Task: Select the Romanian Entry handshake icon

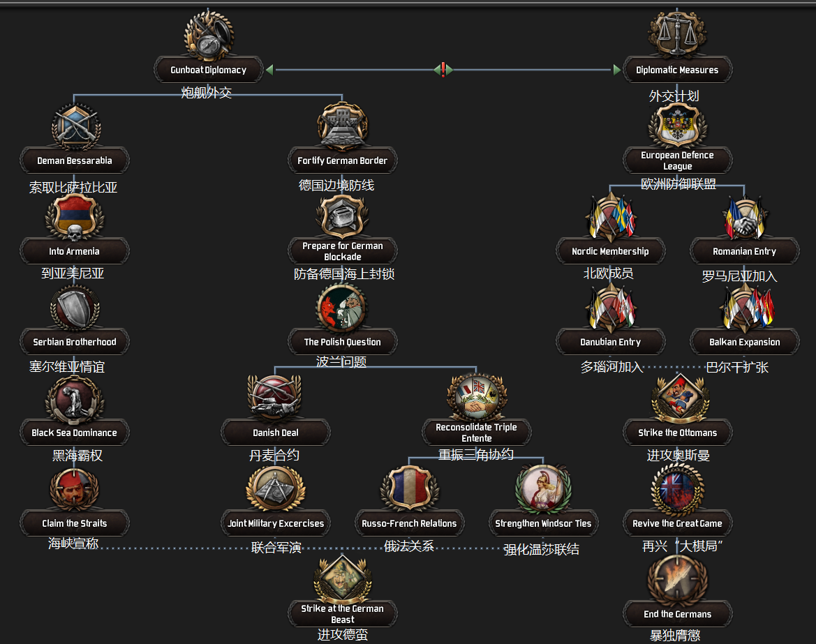Action: point(745,218)
